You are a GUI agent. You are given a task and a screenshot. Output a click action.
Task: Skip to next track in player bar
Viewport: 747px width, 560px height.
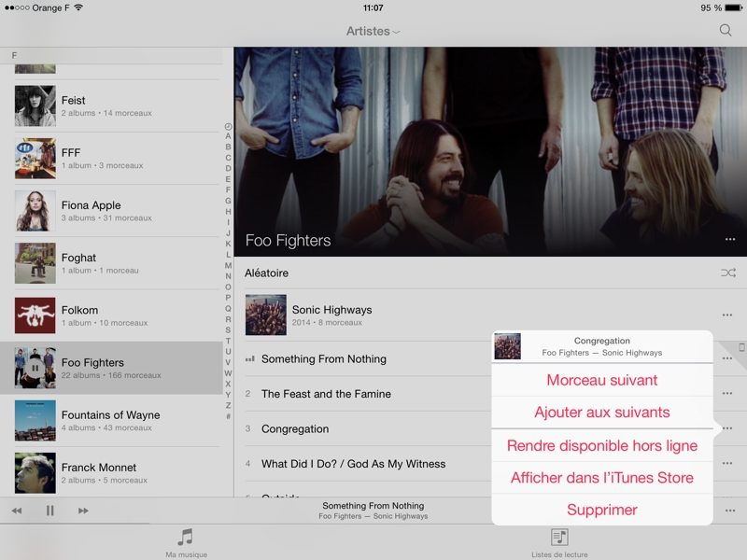[83, 511]
